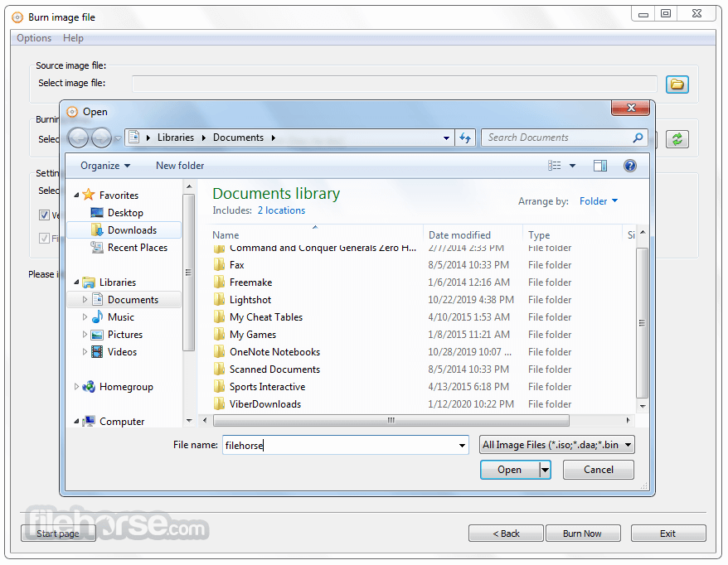Viewport: 728px width, 565px height.
Task: Click the Lightshot folder icon
Action: pos(219,300)
